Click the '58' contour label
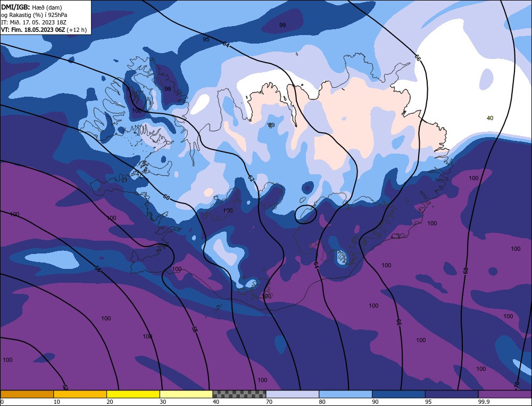 (x=194, y=329)
